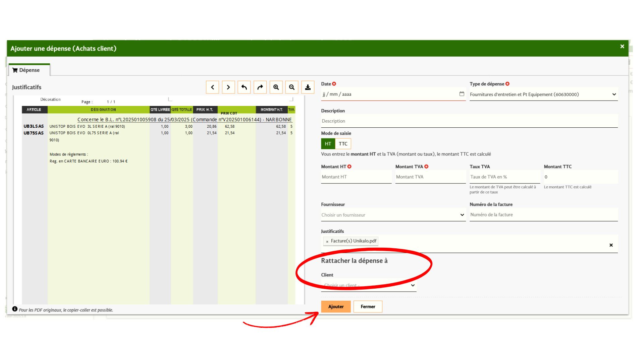This screenshot has width=644, height=362.
Task: Click the Ajouter button
Action: pyautogui.click(x=336, y=306)
